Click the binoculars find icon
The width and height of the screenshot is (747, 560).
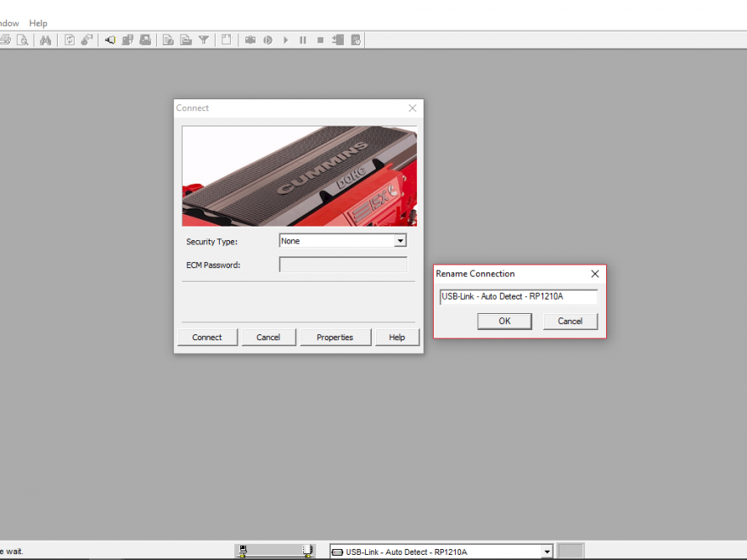pyautogui.click(x=45, y=40)
